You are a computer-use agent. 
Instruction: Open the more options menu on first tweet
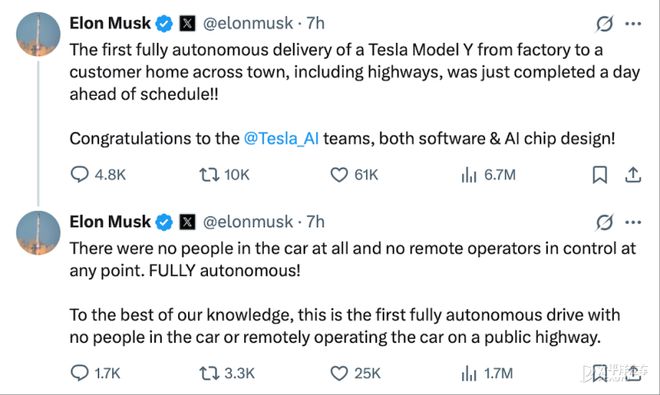tap(633, 24)
